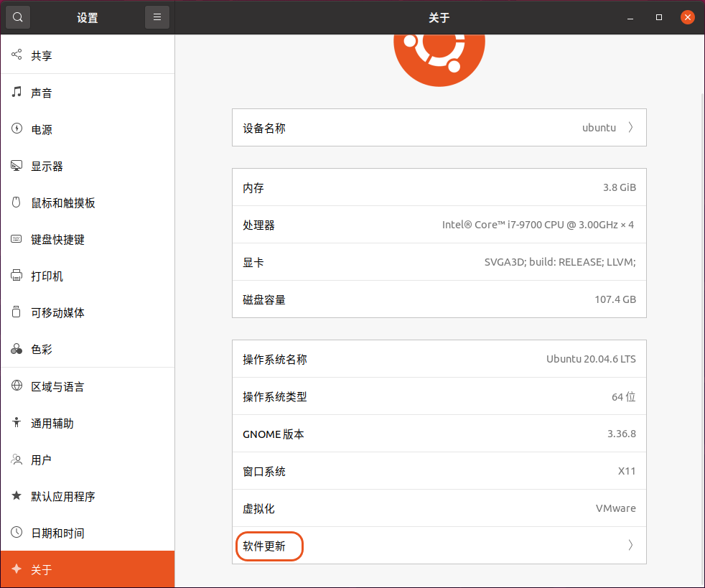Select 通用辅助 in the sidebar
Viewport: 705px width, 588px height.
pyautogui.click(x=88, y=424)
